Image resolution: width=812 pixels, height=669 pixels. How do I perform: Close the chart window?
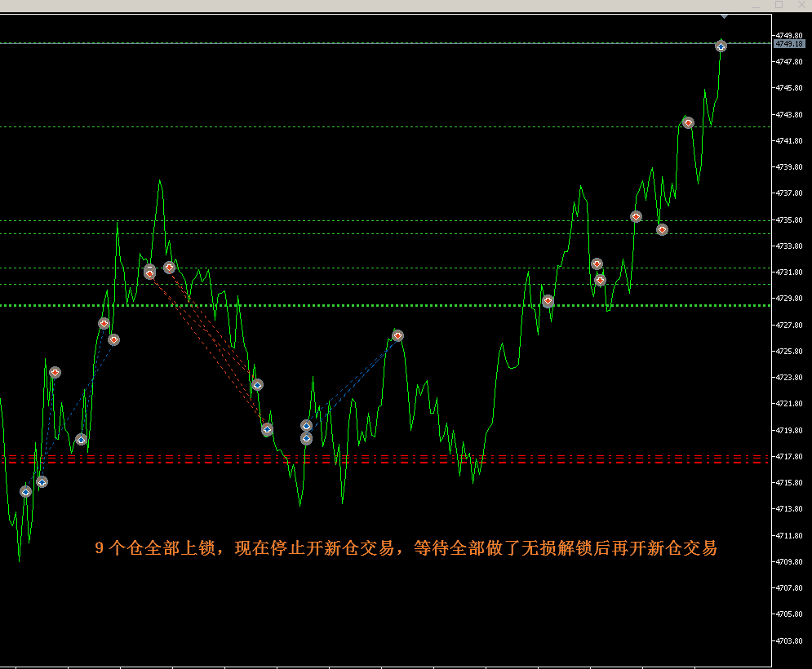[x=799, y=5]
